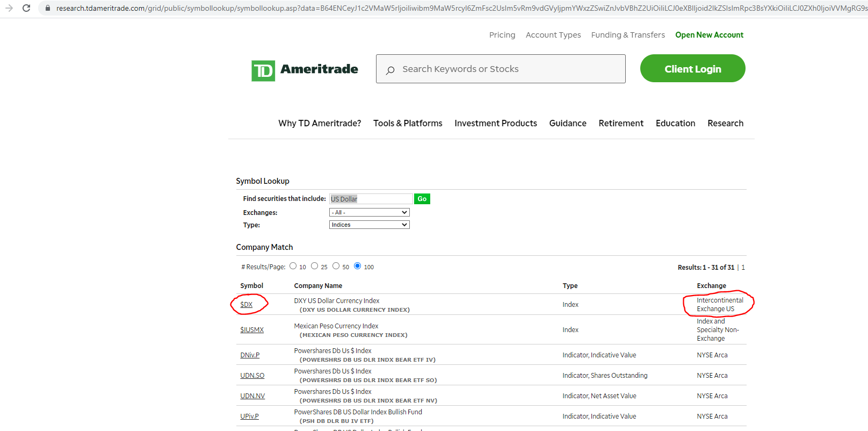Click the Exchange column header

[711, 286]
